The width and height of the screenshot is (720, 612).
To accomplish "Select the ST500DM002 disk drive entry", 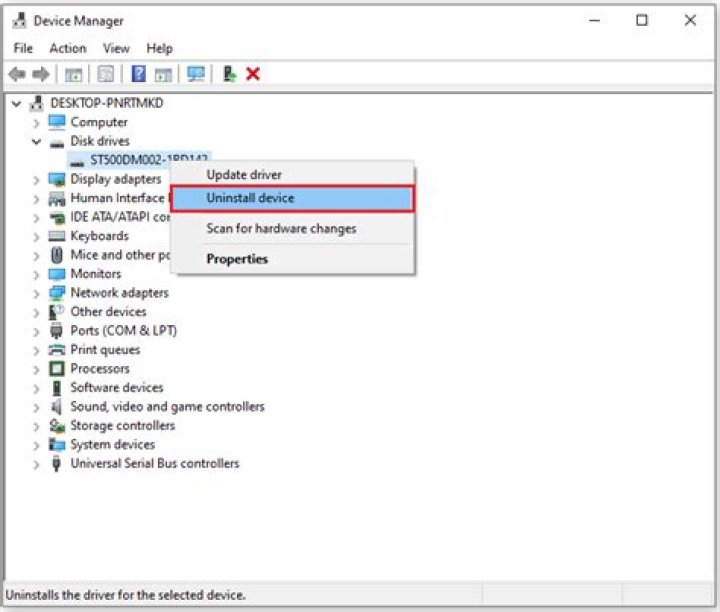I will pos(140,159).
